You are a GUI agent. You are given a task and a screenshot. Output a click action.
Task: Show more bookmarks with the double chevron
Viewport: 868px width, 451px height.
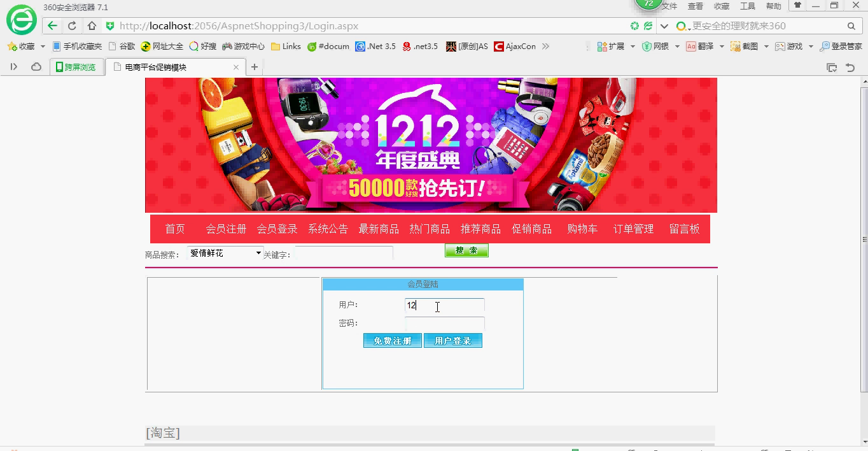[x=545, y=47]
